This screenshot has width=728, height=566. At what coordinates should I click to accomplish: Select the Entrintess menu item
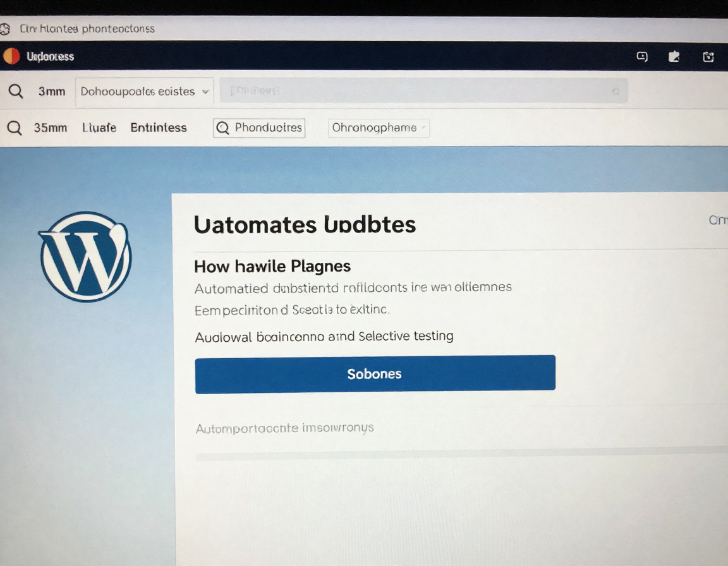(159, 128)
